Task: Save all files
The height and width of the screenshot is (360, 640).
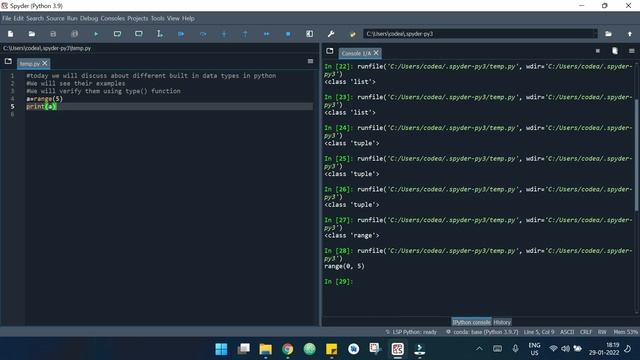Action: tap(74, 34)
